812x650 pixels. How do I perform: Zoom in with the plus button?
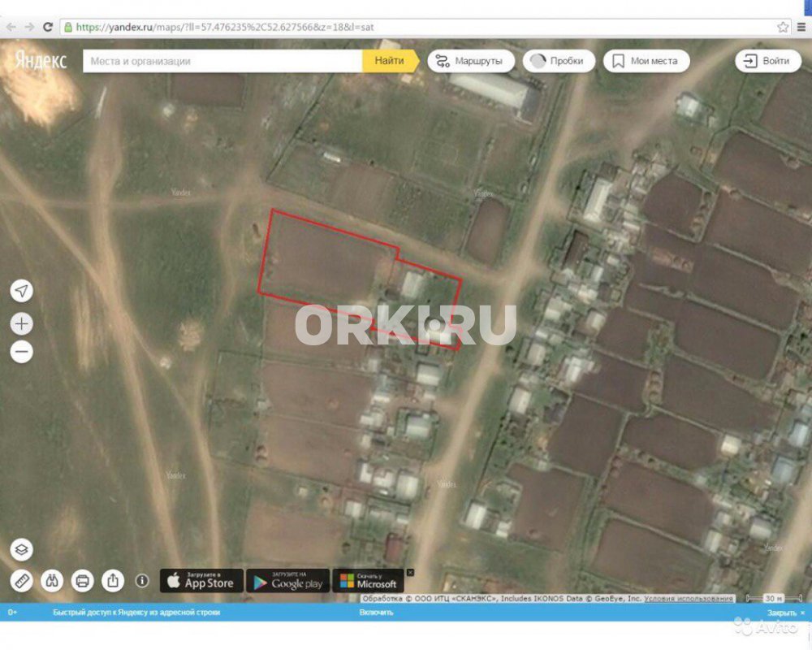tap(22, 324)
